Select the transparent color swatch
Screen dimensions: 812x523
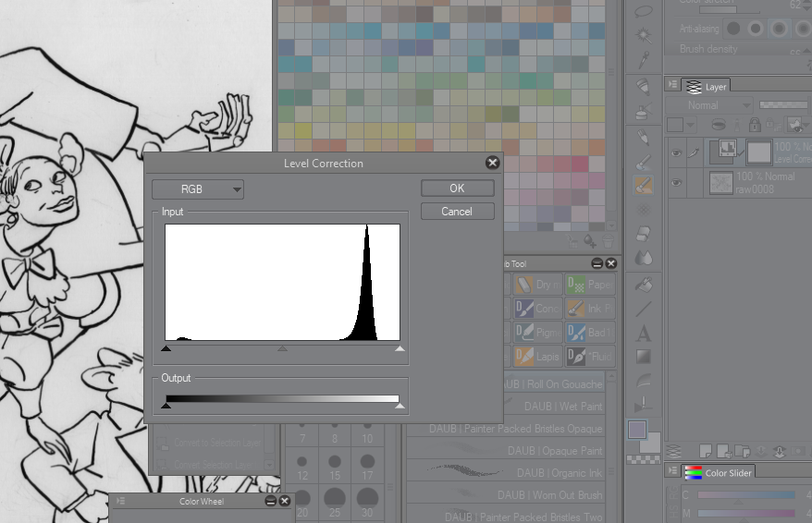tap(644, 459)
